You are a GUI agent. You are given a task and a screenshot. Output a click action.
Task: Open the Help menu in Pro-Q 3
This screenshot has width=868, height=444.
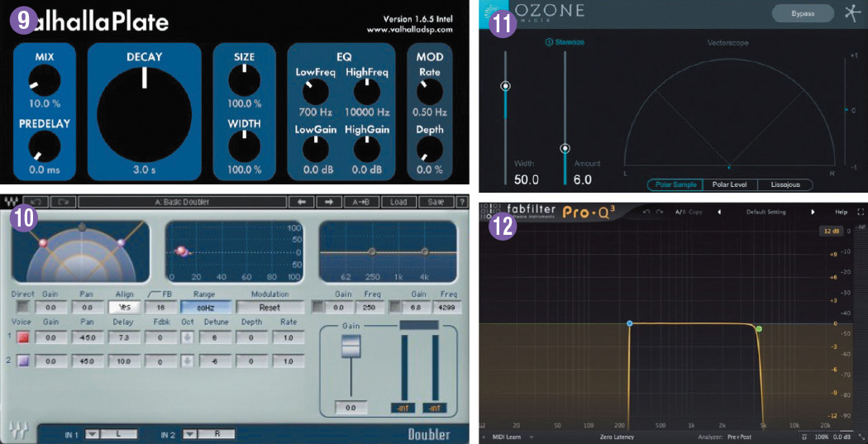click(841, 212)
